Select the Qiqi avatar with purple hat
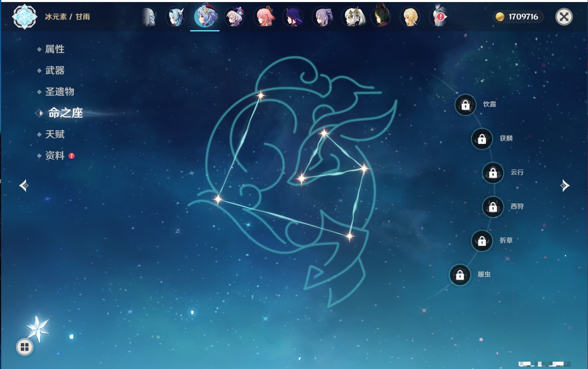 tap(235, 17)
